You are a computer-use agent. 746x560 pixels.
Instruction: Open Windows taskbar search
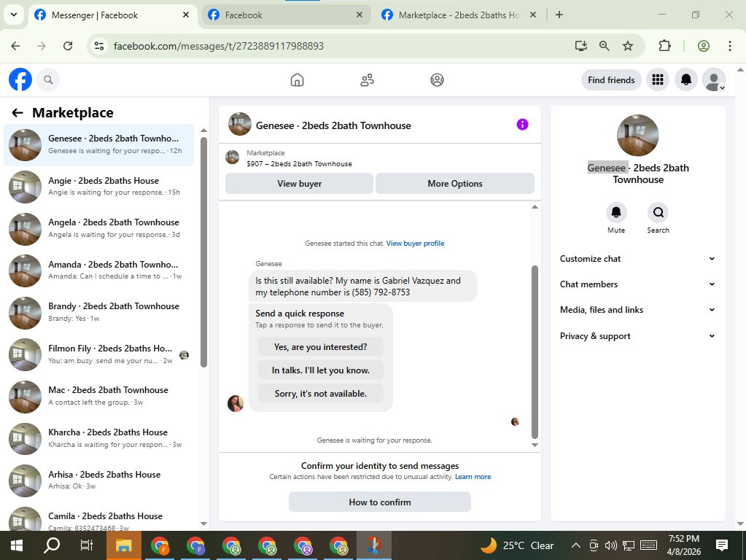51,545
